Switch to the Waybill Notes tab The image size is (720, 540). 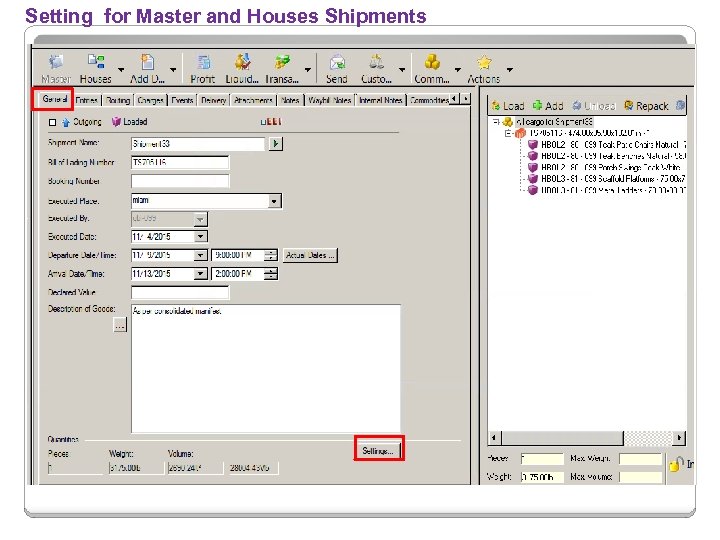click(x=330, y=100)
